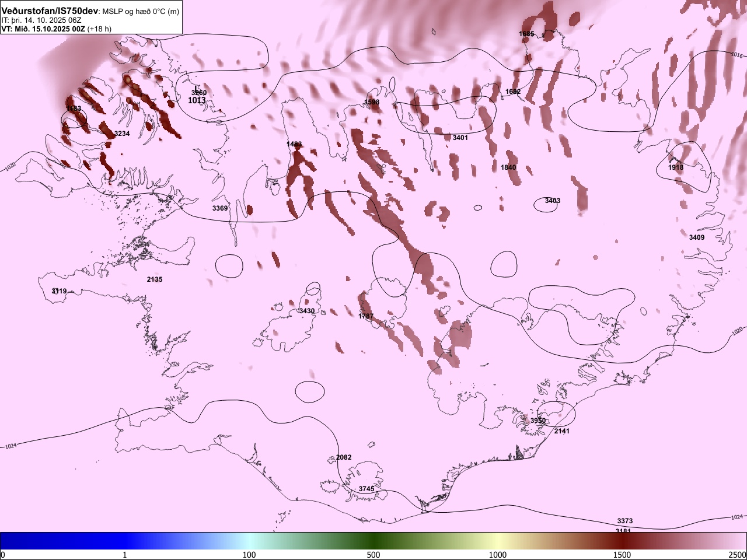Image resolution: width=747 pixels, height=560 pixels.
Task: Click the dark red color band above 1500
Action: [x=622, y=541]
